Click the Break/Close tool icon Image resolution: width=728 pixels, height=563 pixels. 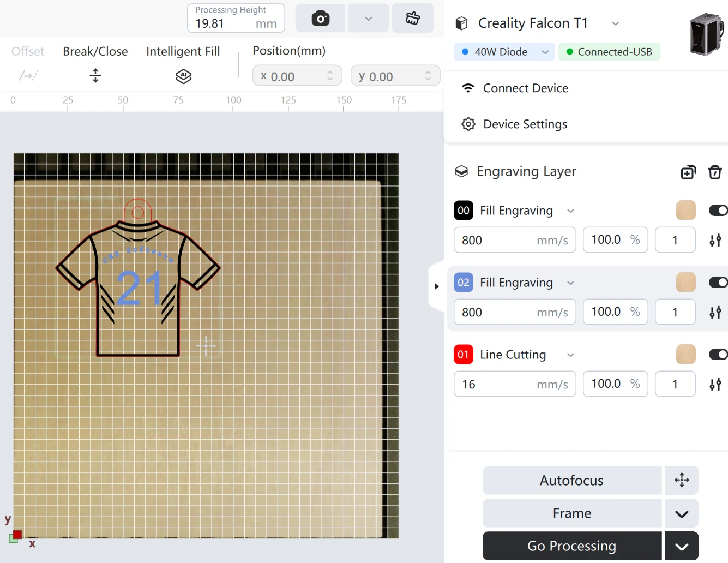tap(95, 75)
